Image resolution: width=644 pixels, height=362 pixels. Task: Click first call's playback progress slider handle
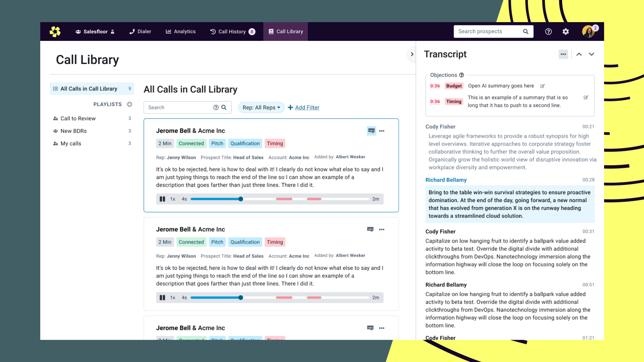pyautogui.click(x=240, y=199)
